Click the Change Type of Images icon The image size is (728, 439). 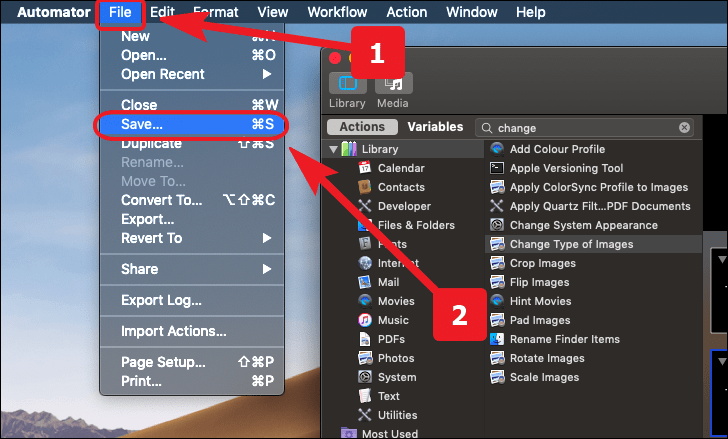(497, 244)
